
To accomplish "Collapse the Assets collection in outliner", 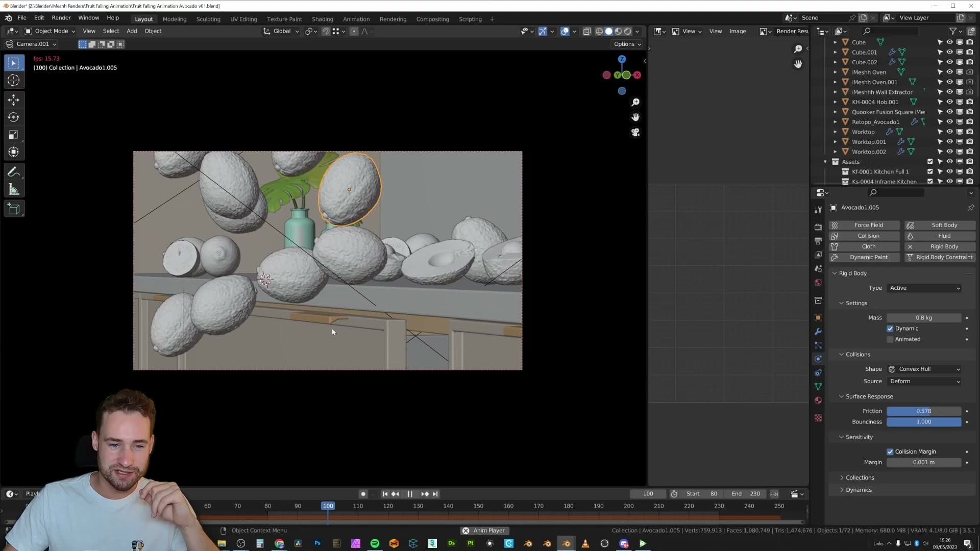I will coord(825,162).
